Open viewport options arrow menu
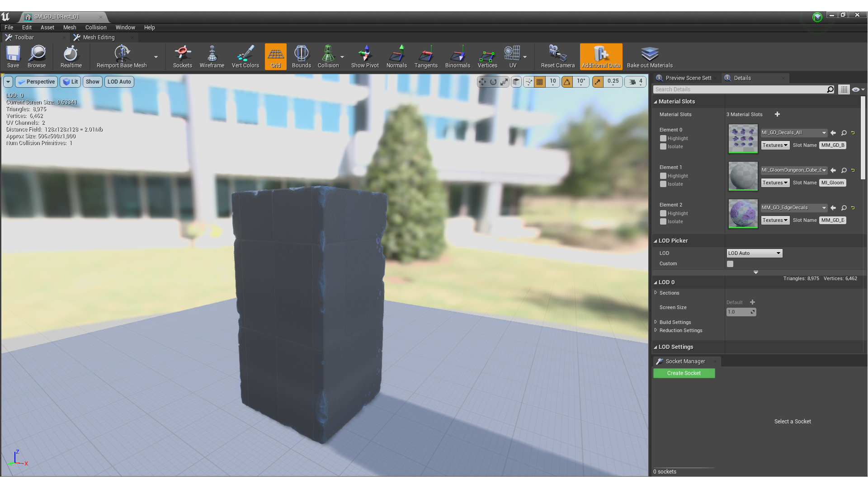This screenshot has height=488, width=868. click(8, 82)
